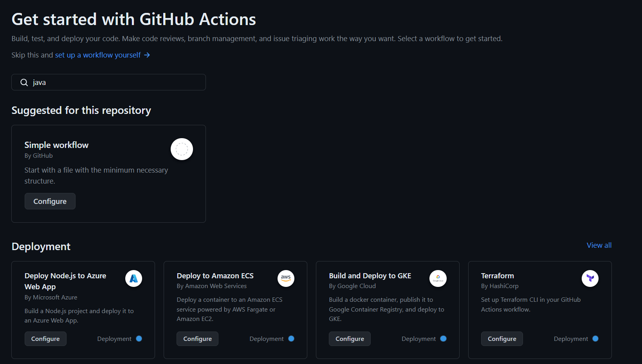Viewport: 642px width, 364px height.
Task: Click blue Deployment dot on Terraform card
Action: coord(595,339)
